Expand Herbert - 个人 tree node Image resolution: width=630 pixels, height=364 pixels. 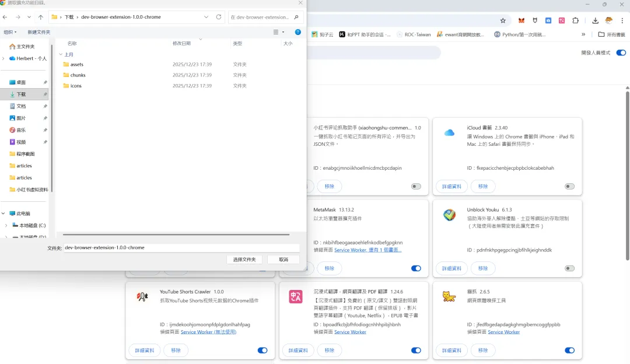[x=3, y=59]
